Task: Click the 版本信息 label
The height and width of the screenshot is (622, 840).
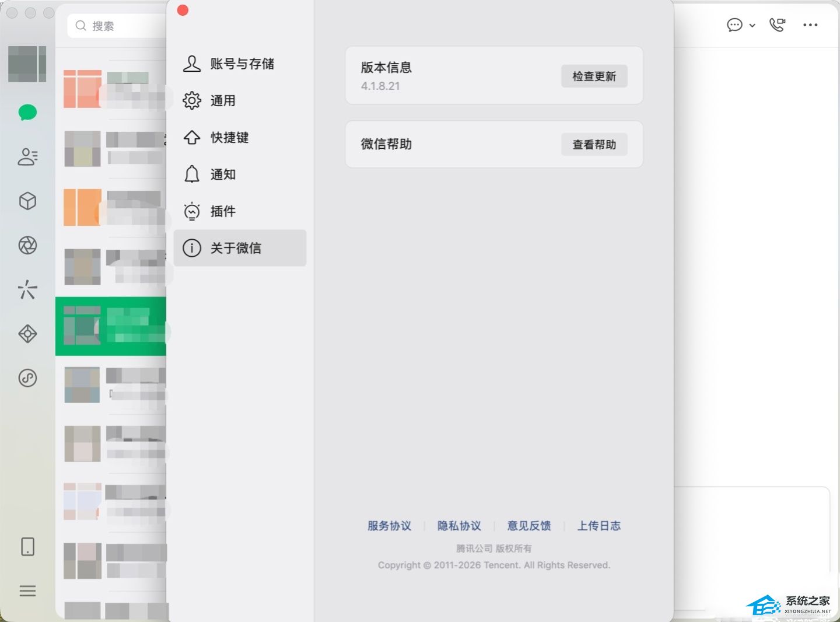Action: 386,67
